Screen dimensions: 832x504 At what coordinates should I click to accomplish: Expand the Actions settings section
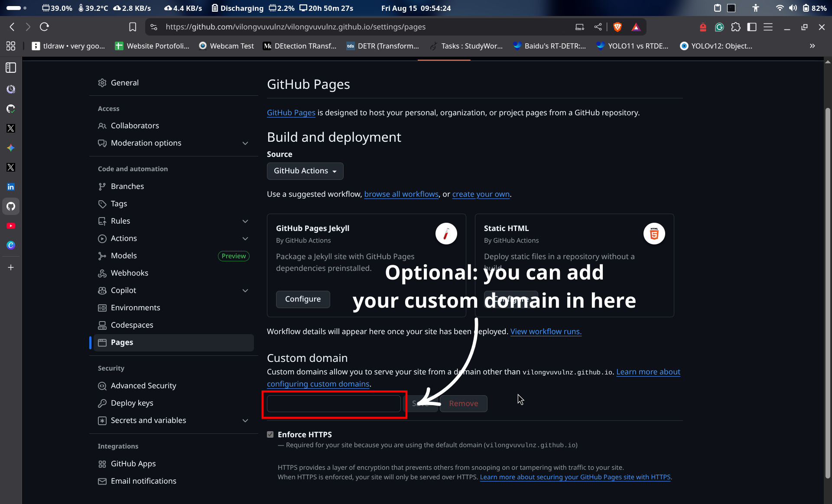[x=245, y=238]
